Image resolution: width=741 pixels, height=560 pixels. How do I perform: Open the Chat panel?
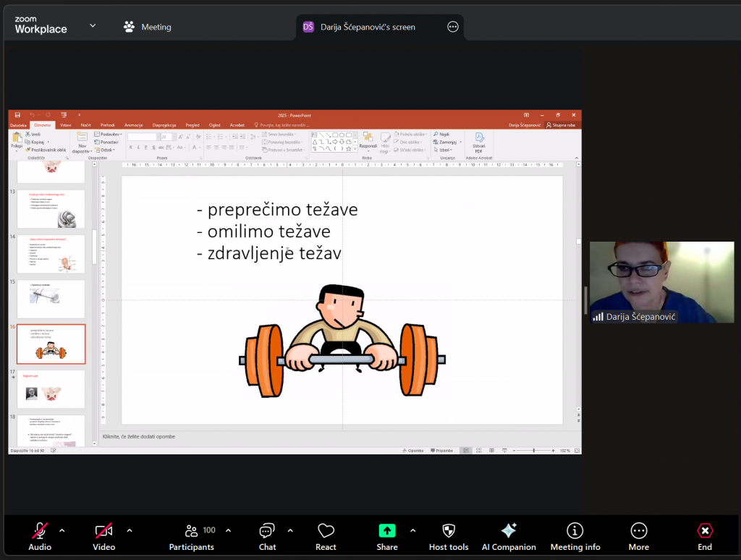pyautogui.click(x=267, y=535)
